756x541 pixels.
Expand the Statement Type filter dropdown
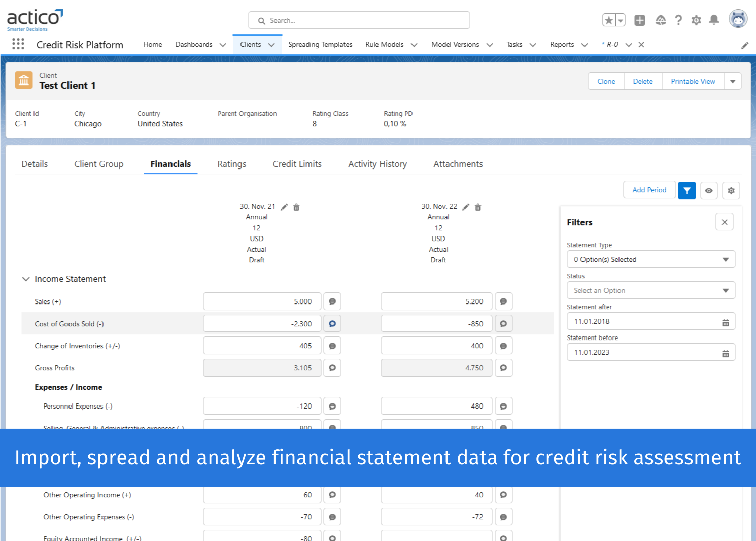[x=725, y=259]
